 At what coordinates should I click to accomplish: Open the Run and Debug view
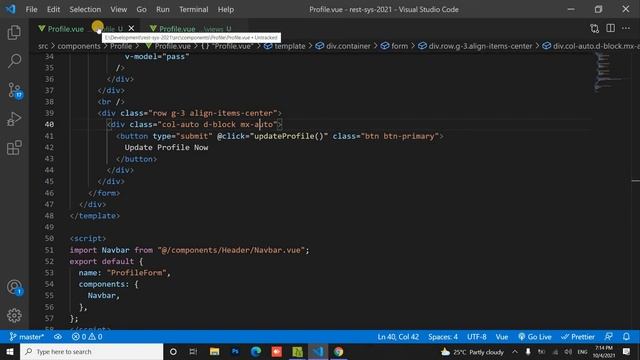(14, 119)
